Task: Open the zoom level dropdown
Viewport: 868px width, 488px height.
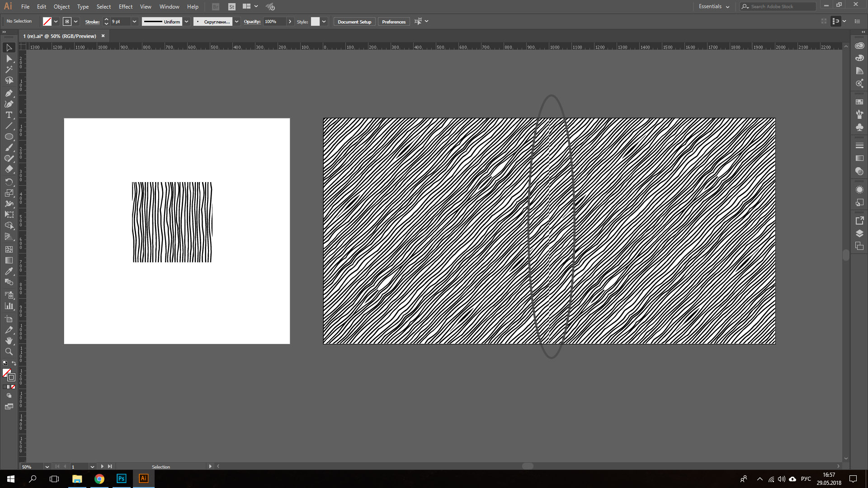Action: click(x=47, y=467)
